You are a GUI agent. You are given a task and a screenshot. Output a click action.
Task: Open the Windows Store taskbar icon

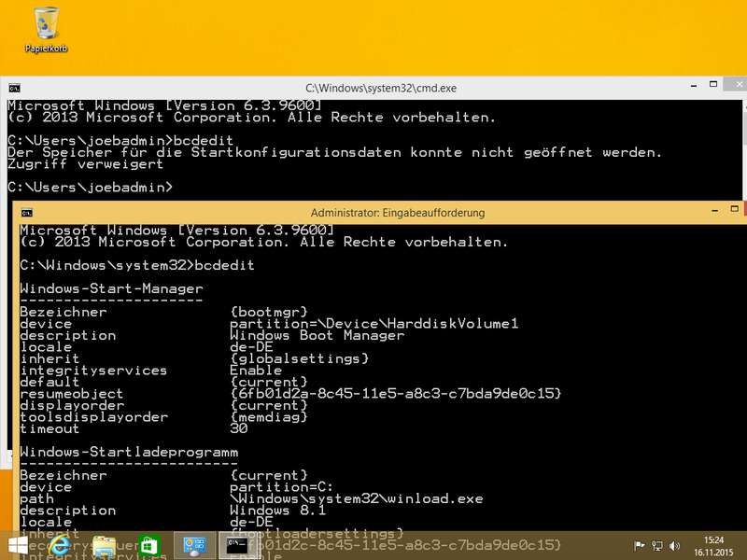click(x=148, y=545)
